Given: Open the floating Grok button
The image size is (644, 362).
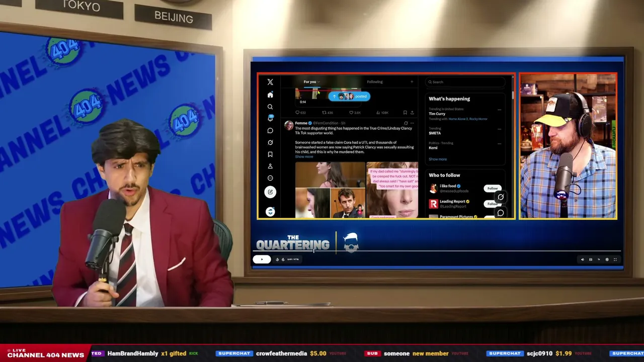Looking at the screenshot, I should click(501, 197).
